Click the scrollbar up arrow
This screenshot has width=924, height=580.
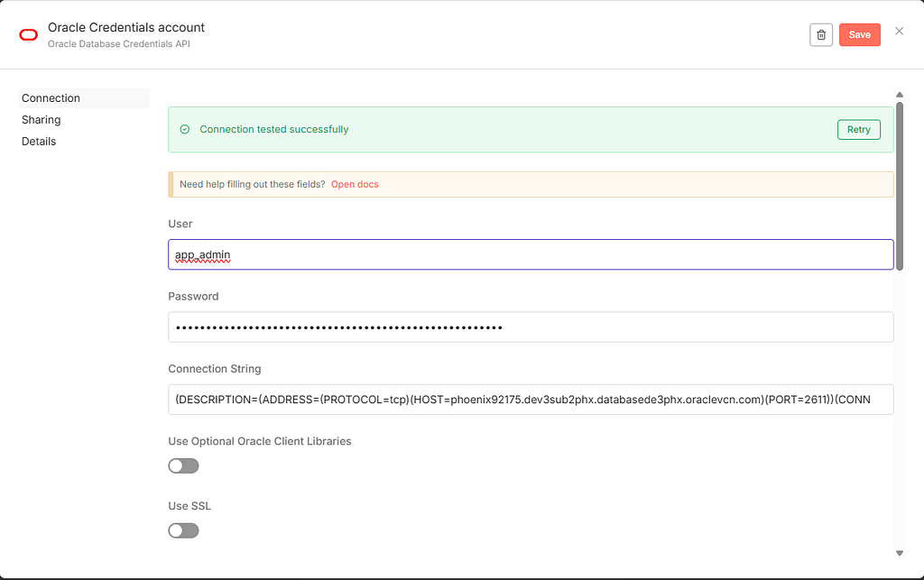(900, 95)
